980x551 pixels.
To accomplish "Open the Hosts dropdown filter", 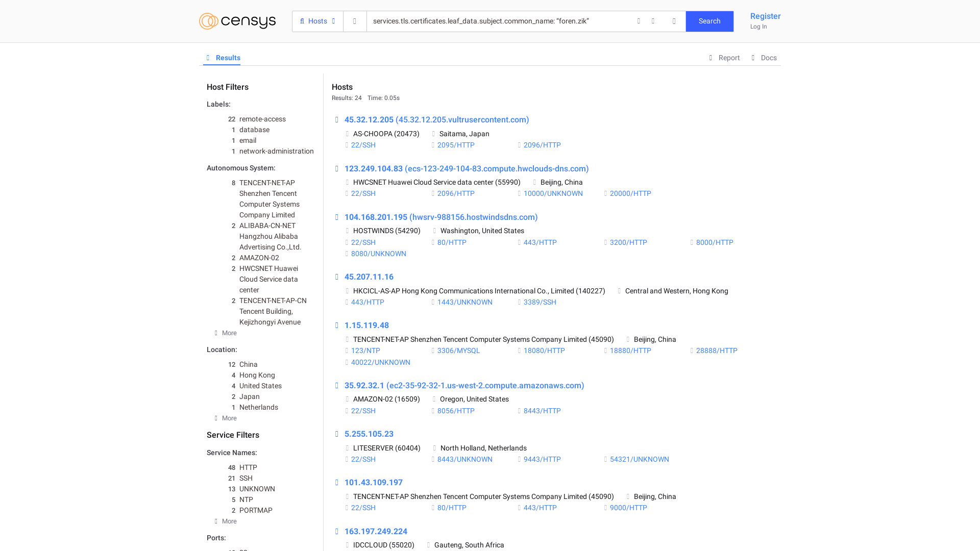I will [317, 21].
